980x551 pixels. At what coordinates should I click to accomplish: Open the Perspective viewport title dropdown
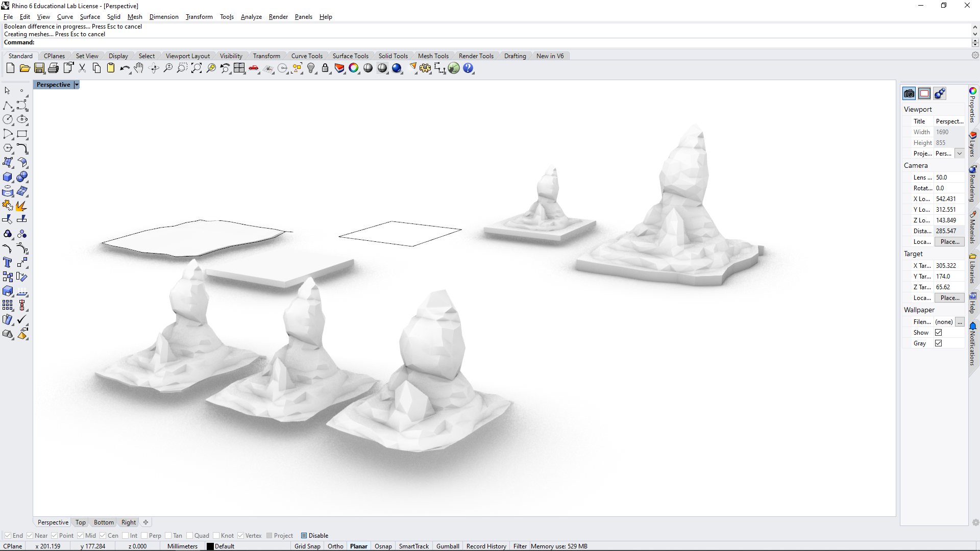[76, 84]
